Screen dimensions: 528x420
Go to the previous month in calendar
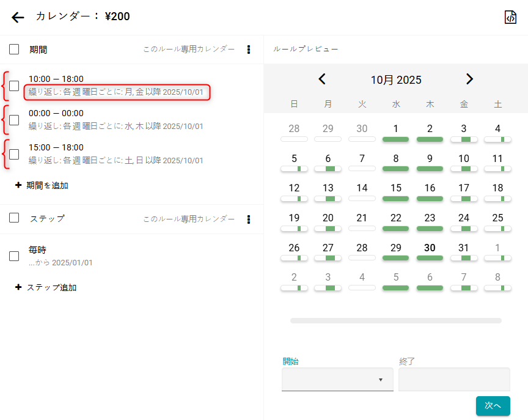pyautogui.click(x=322, y=79)
